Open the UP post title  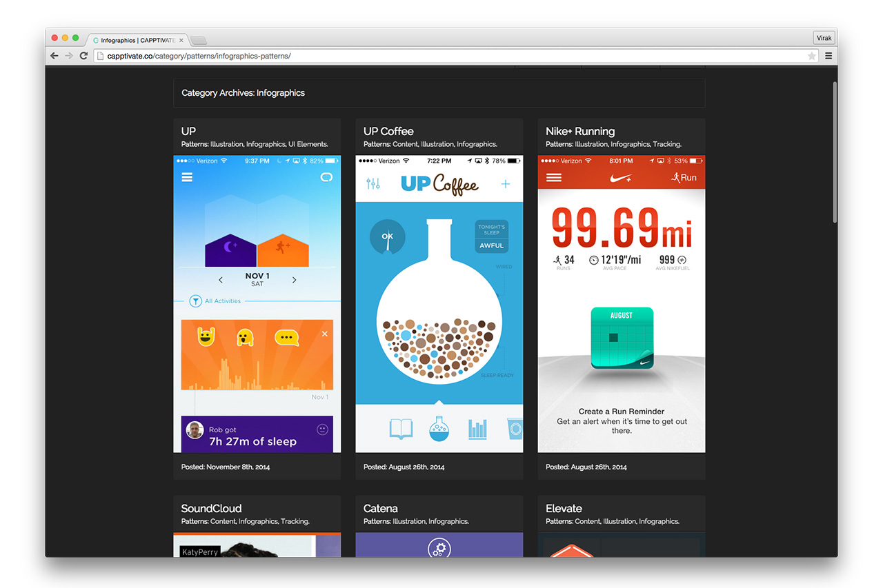tap(188, 131)
